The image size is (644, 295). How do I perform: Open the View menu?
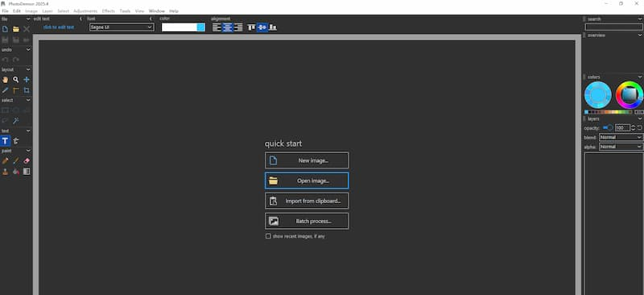point(139,11)
